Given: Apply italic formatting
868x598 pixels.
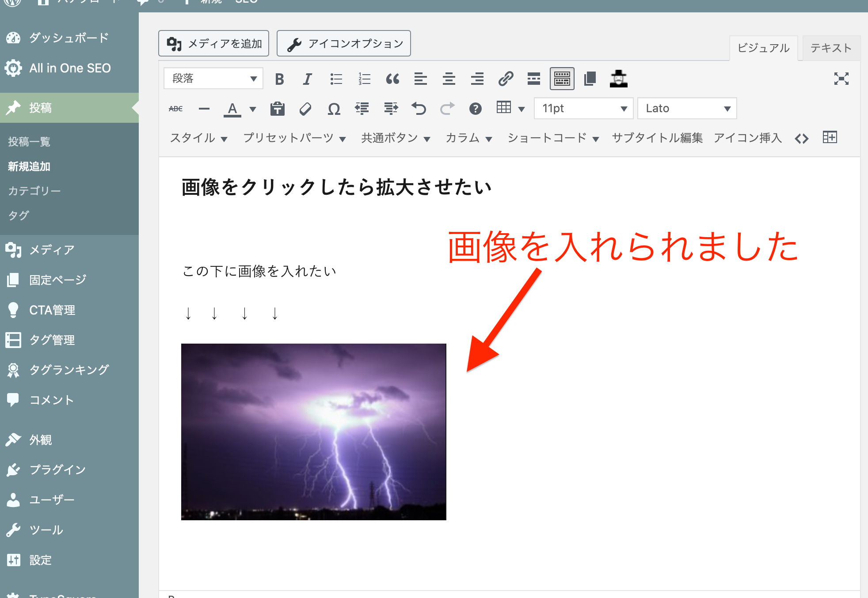Looking at the screenshot, I should click(307, 79).
